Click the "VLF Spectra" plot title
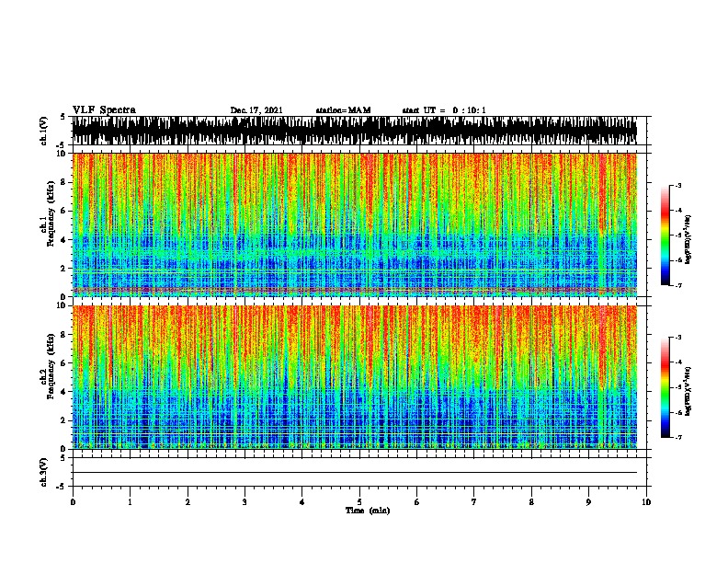Viewport: 728px width, 563px height. [104, 109]
